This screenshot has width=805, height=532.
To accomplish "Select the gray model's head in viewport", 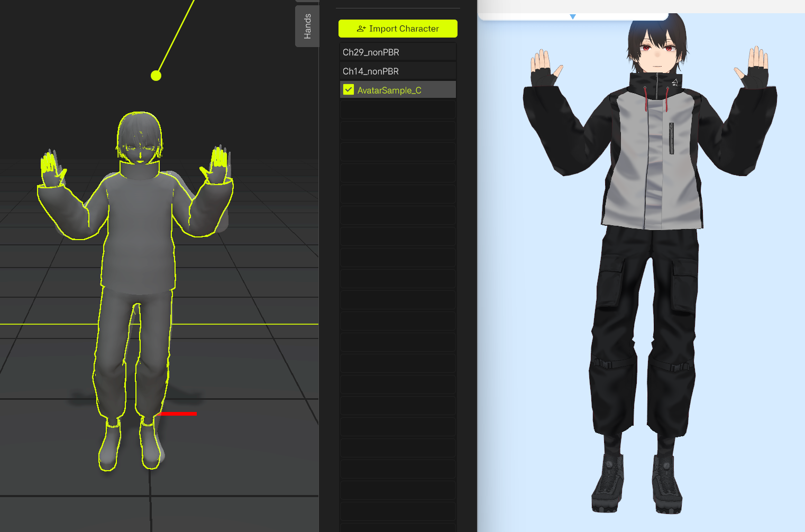I will pyautogui.click(x=139, y=137).
